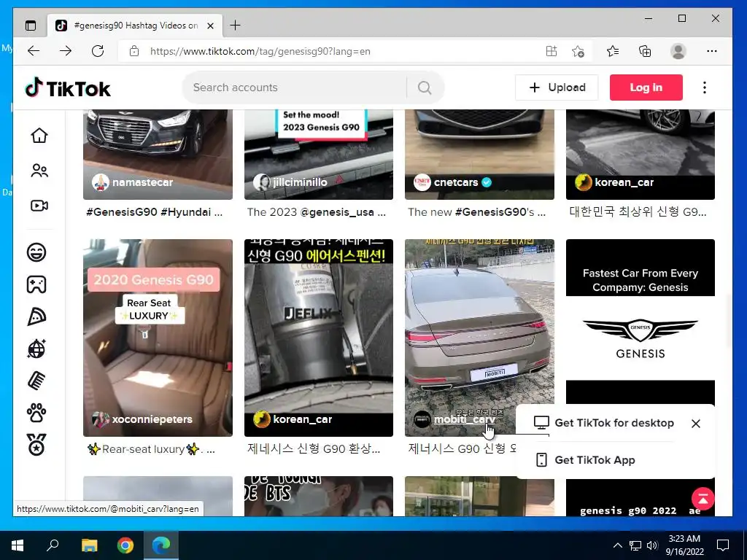Viewport: 747px width, 560px height.
Task: Add this page to favorites star icon
Action: 578,51
